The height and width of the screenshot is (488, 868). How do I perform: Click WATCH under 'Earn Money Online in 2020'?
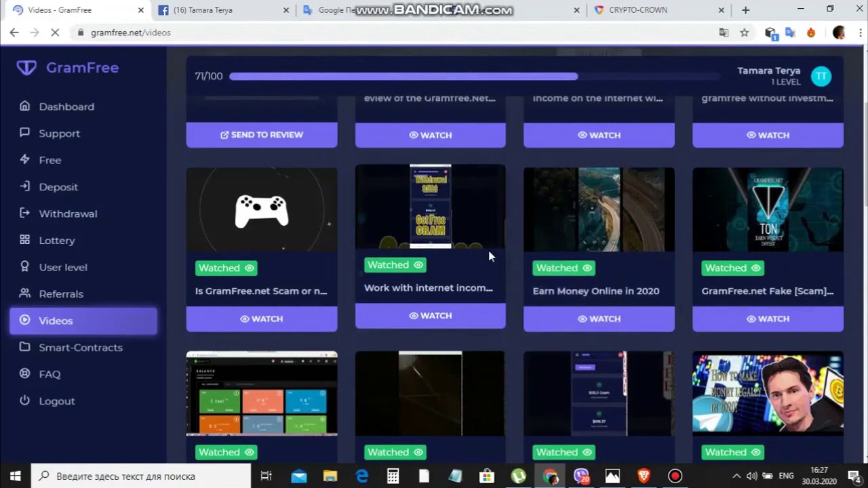click(599, 319)
